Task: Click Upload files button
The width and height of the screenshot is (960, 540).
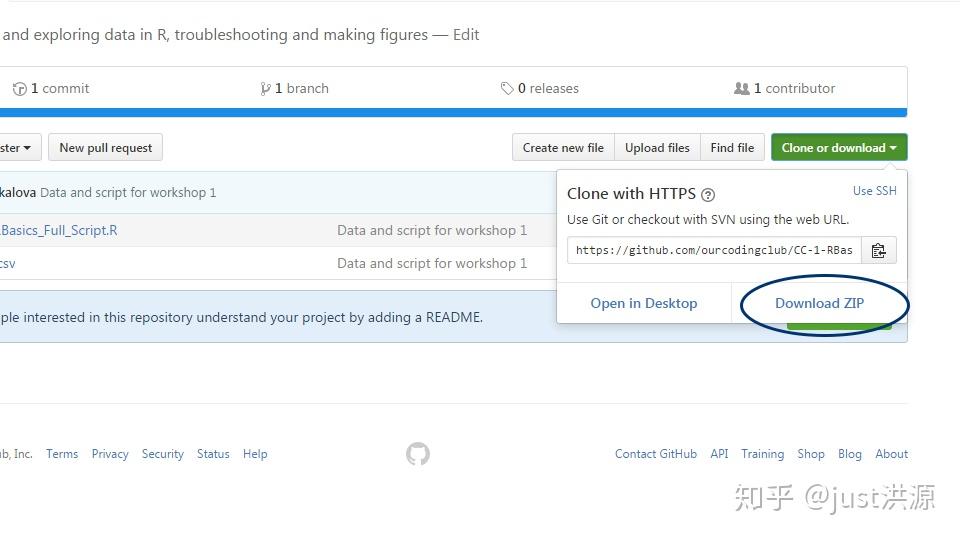Action: 657,148
